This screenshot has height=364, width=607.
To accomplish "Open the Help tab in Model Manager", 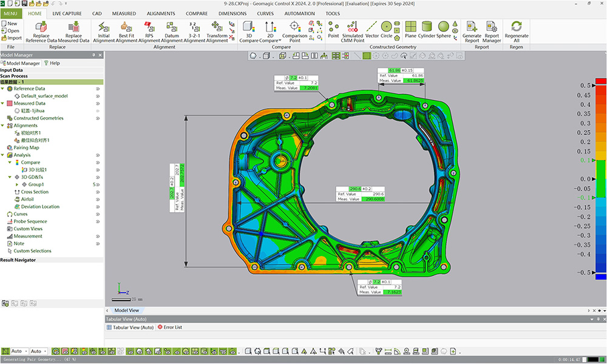I will pyautogui.click(x=52, y=62).
